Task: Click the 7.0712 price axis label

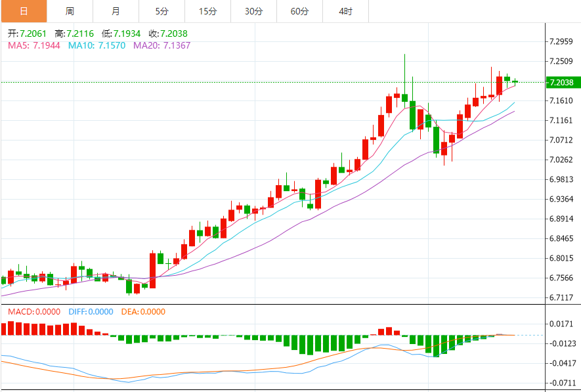Action: 561,140
